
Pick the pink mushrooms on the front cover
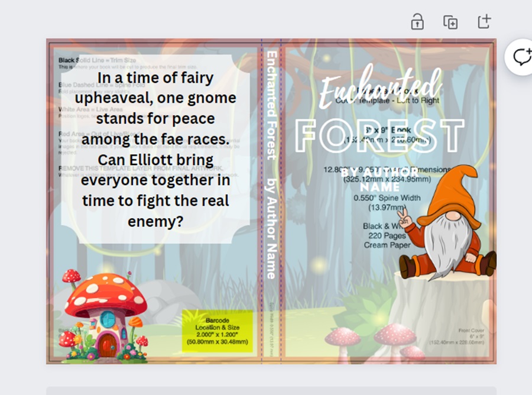click(x=378, y=340)
